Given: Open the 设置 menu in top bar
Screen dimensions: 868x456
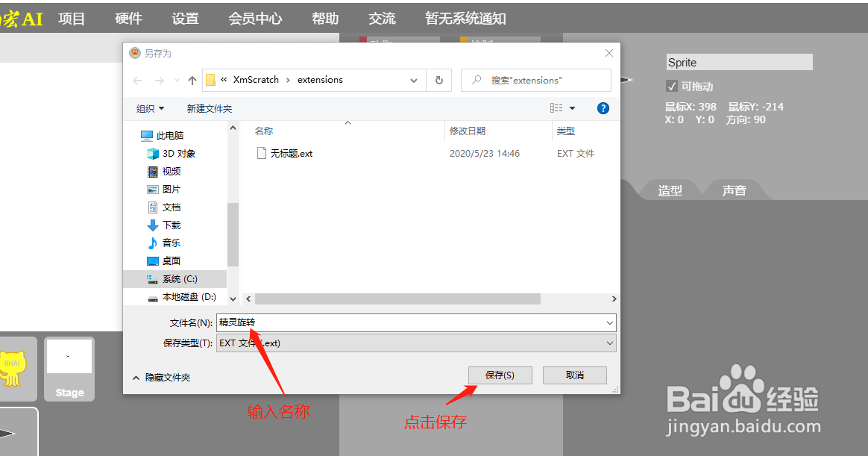Looking at the screenshot, I should click(x=184, y=18).
